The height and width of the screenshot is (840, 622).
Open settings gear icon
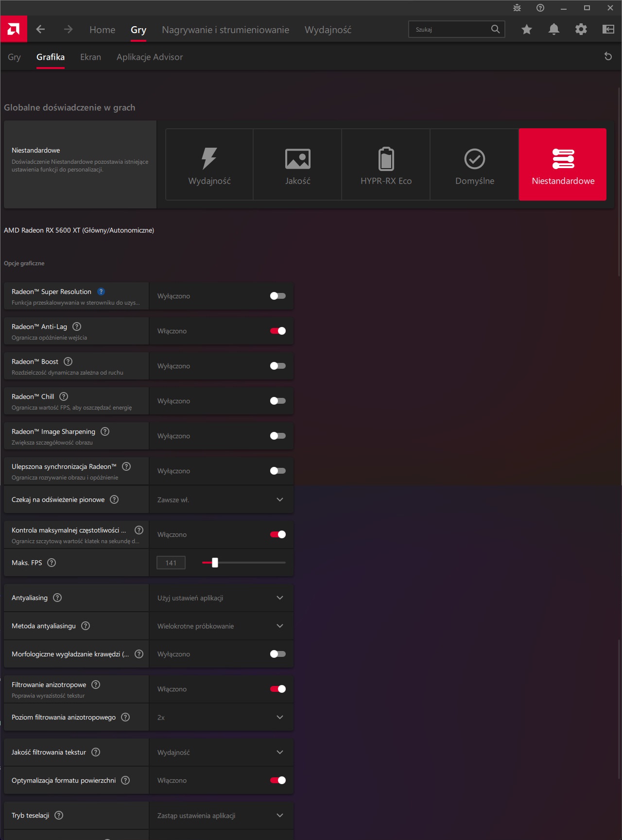pos(581,29)
